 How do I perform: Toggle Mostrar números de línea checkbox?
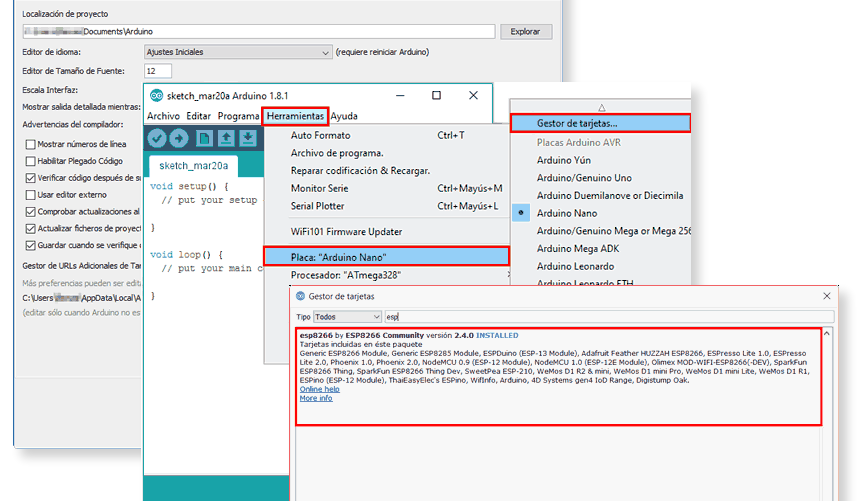tap(31, 144)
